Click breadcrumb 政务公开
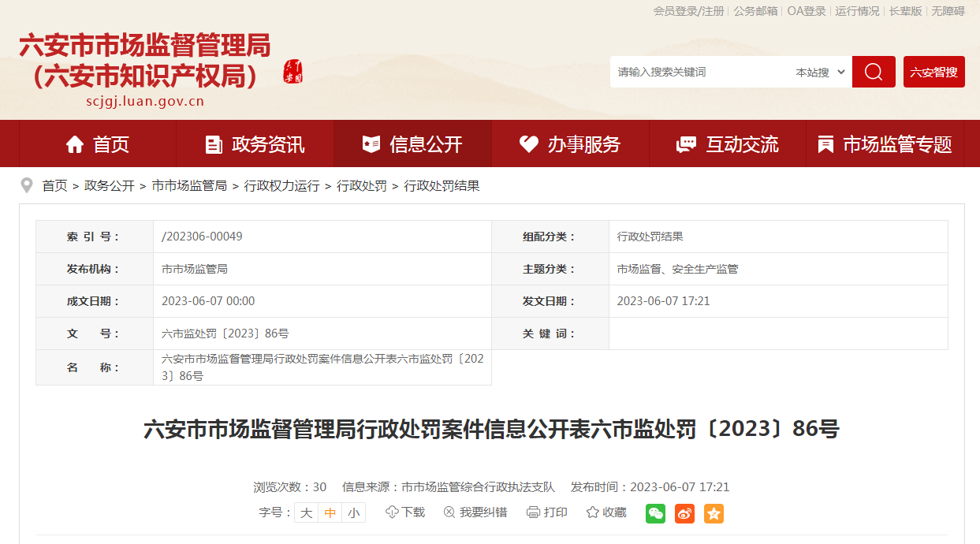Image resolution: width=980 pixels, height=544 pixels. (110, 186)
